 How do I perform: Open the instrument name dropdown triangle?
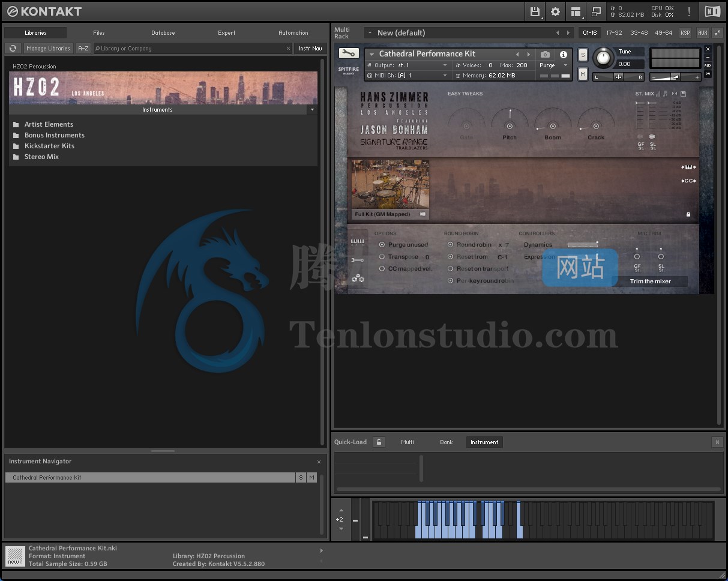372,55
